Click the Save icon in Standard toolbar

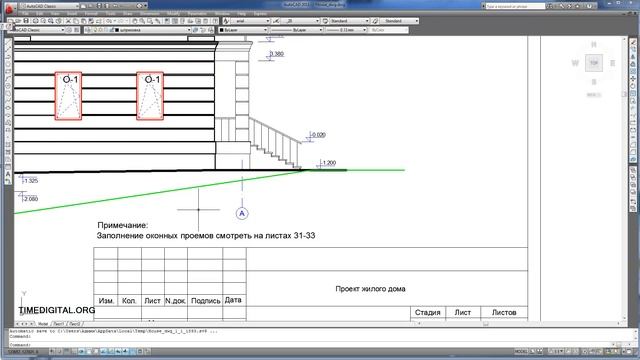(26, 21)
